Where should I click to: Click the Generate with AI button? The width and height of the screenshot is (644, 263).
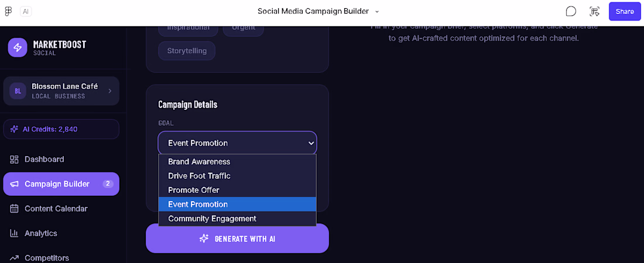(237, 238)
